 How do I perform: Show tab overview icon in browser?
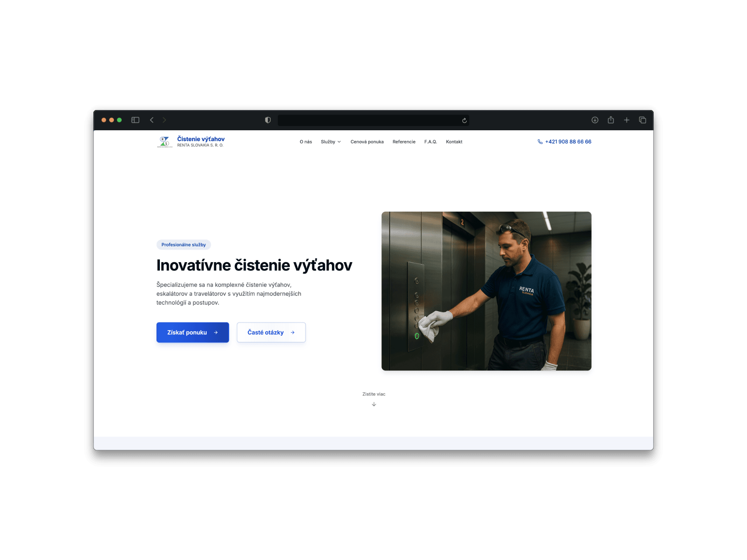pyautogui.click(x=642, y=120)
